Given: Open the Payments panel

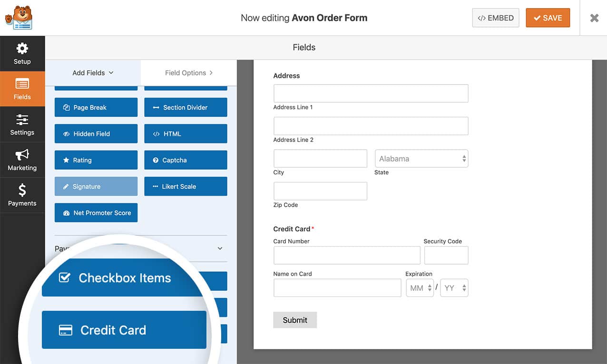Looking at the screenshot, I should coord(22,195).
